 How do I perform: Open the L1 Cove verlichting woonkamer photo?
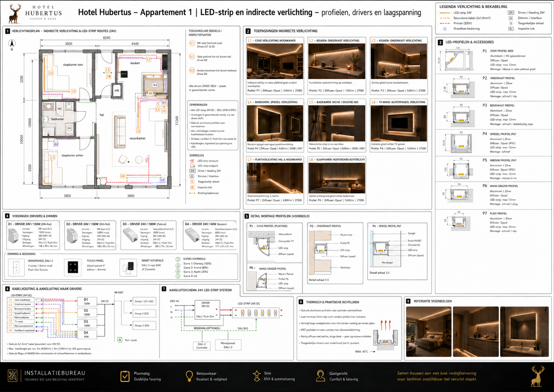[x=275, y=61]
